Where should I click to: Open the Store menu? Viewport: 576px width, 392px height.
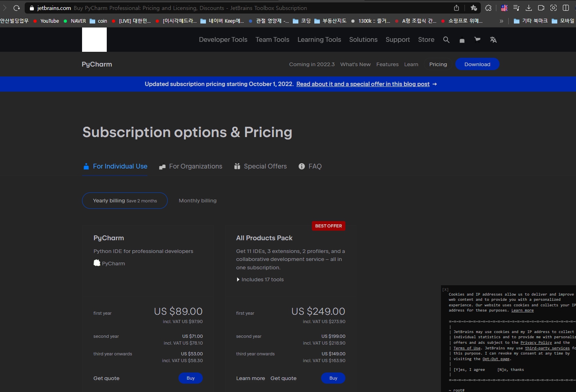426,39
